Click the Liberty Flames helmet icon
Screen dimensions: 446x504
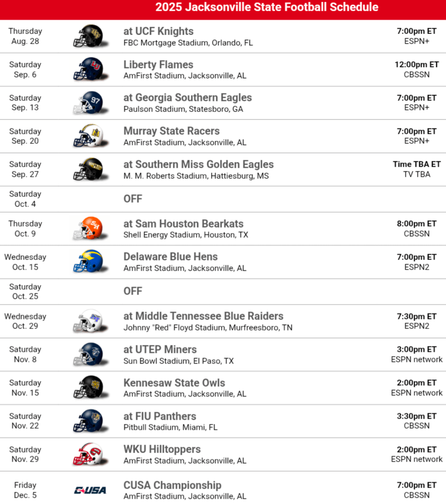tap(88, 69)
